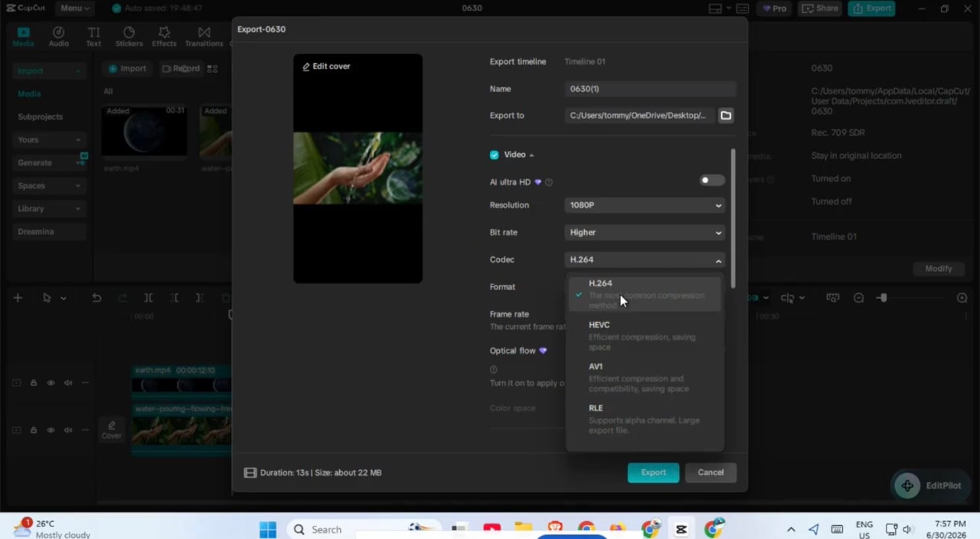
Task: Click the layout switch icon in title bar
Action: (715, 9)
